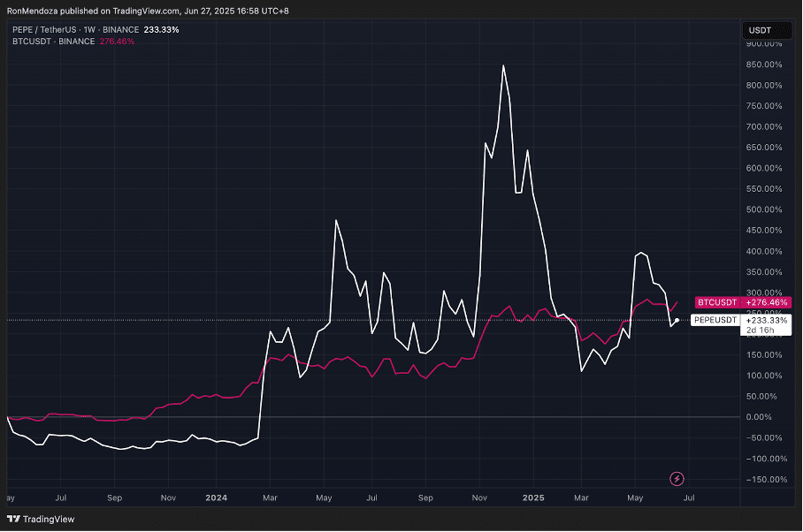The width and height of the screenshot is (803, 532).
Task: Click the pink 276.46% legend value
Action: tap(118, 41)
